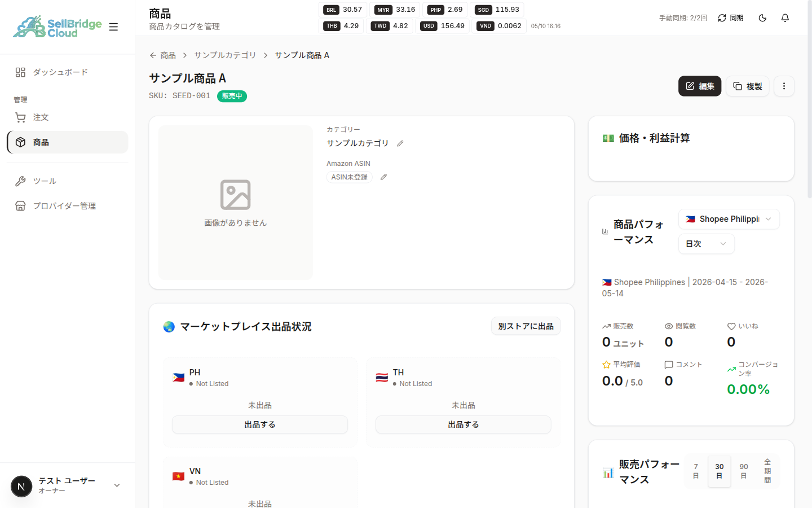Click 出品する for PH marketplace
812x508 pixels.
pyautogui.click(x=260, y=424)
